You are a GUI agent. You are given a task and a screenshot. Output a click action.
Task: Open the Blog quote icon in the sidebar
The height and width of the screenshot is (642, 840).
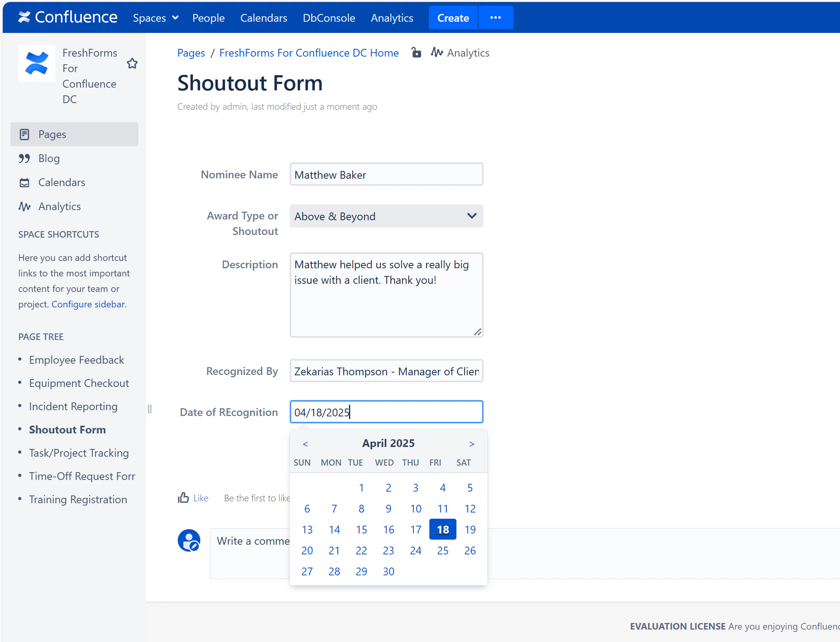point(24,158)
